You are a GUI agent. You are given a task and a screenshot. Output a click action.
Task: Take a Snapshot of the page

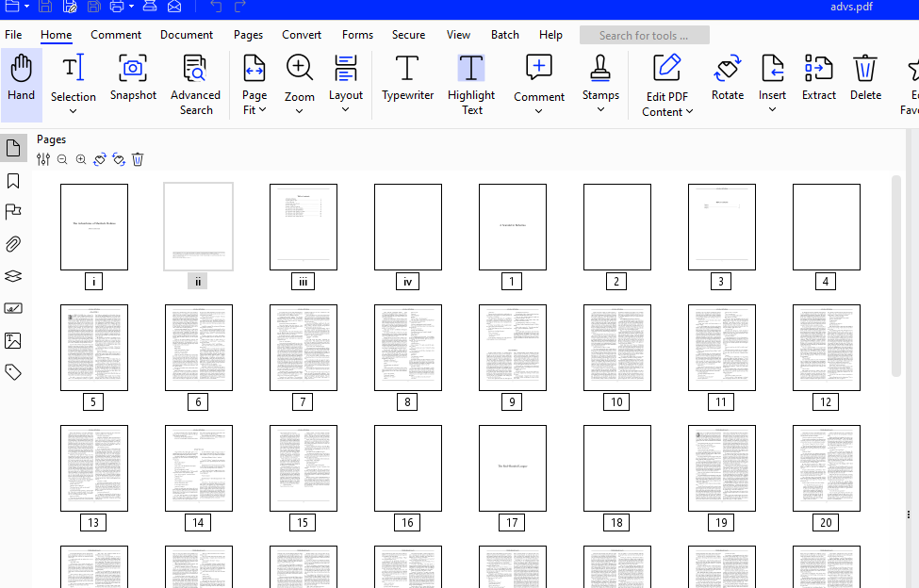click(133, 77)
